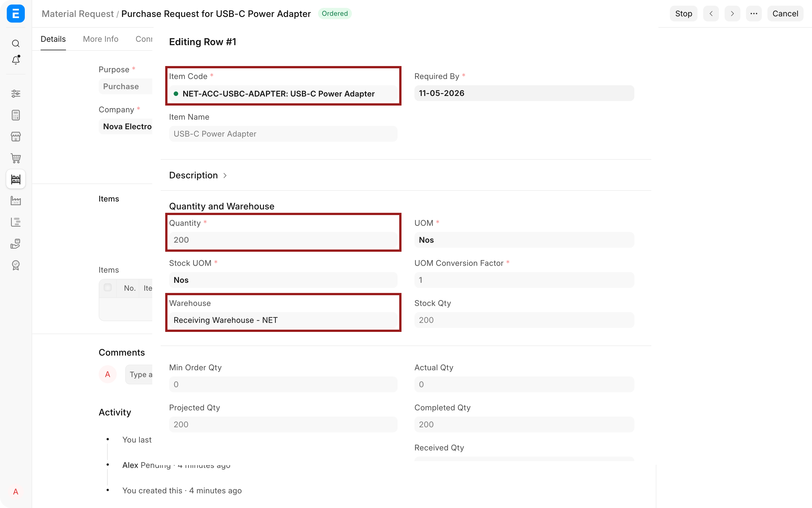
Task: Open the UOM field showing Nos
Action: click(x=524, y=240)
